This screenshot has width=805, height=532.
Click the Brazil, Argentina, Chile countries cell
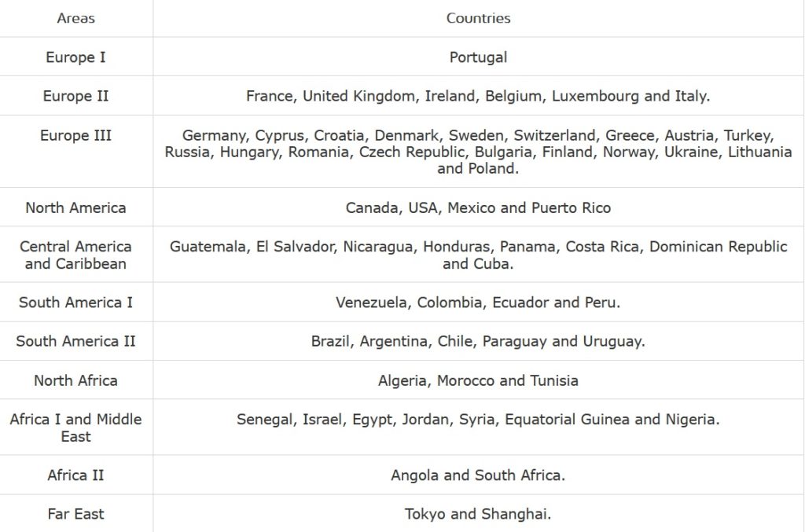click(x=478, y=342)
